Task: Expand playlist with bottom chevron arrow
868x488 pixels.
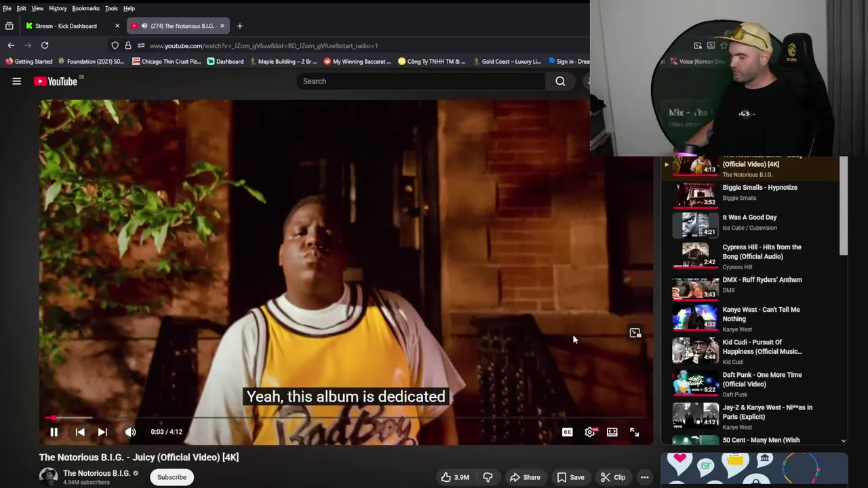Action: tap(844, 441)
